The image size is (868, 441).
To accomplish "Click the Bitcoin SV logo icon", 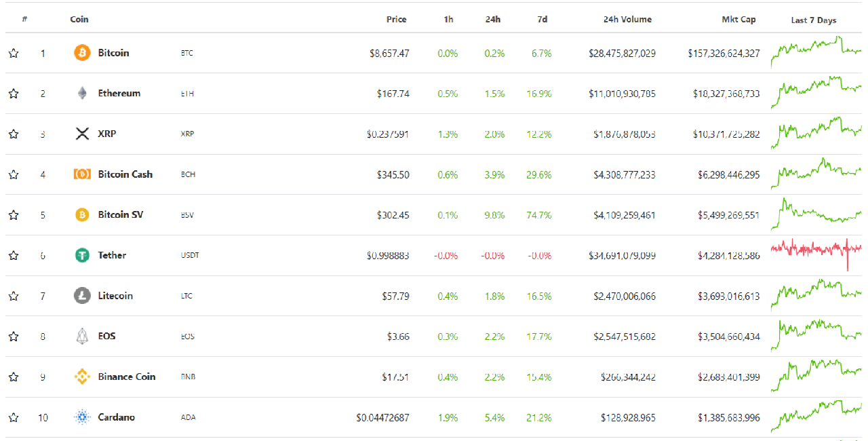I will [x=82, y=215].
